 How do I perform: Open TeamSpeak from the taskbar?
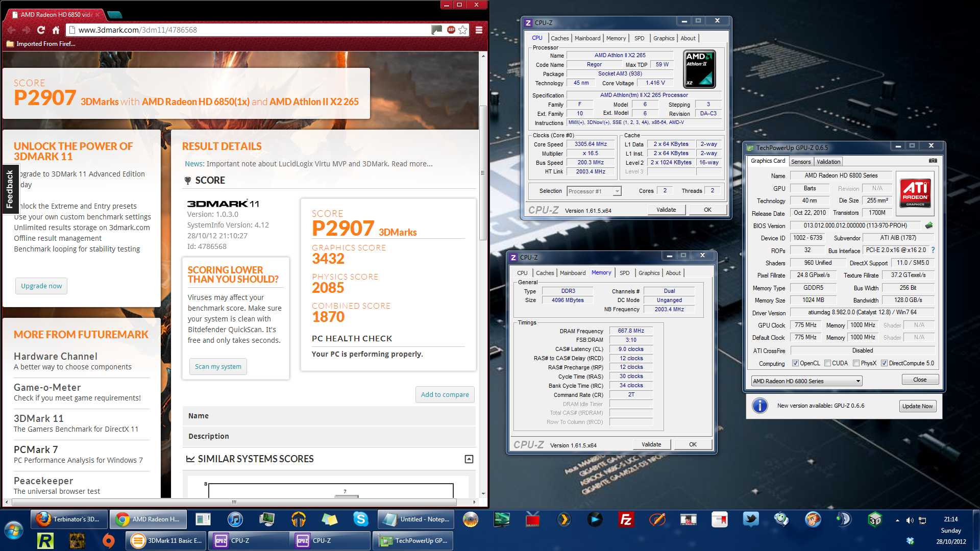844,519
